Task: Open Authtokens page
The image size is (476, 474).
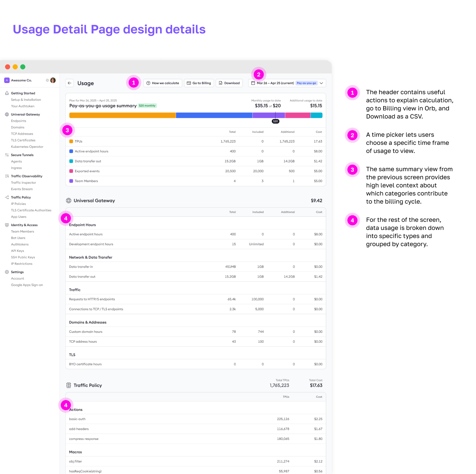Action: pos(20,244)
